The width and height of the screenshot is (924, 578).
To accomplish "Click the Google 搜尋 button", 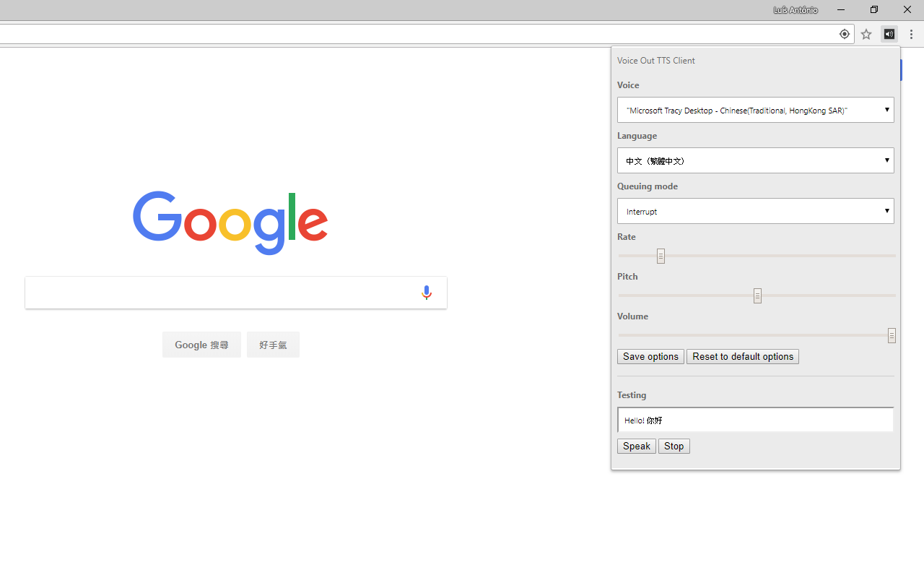I will [x=201, y=345].
